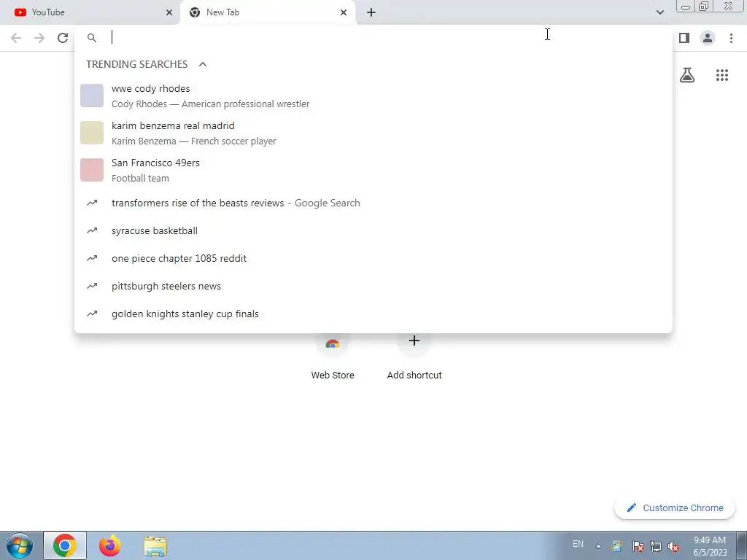Click the trending arrow beside syracuse basketball

click(92, 230)
